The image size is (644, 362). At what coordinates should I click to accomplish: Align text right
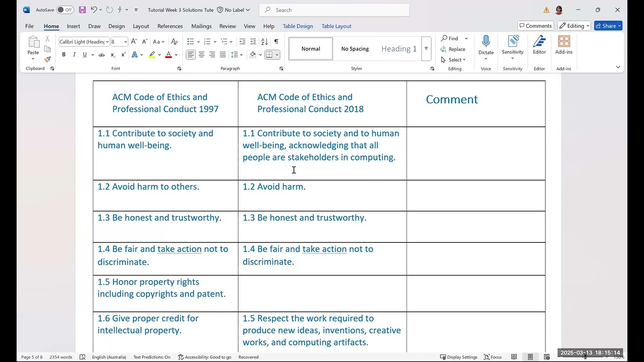(x=212, y=55)
